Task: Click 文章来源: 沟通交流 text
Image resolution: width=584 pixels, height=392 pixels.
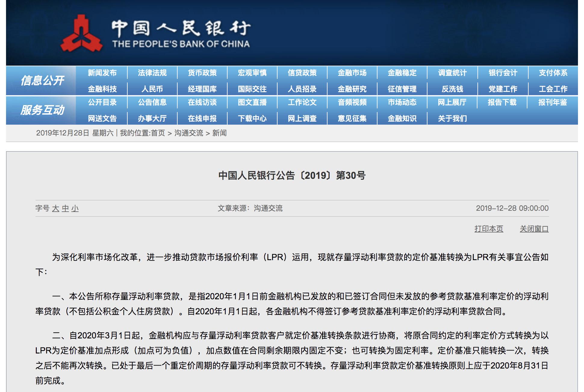Action: [x=250, y=208]
